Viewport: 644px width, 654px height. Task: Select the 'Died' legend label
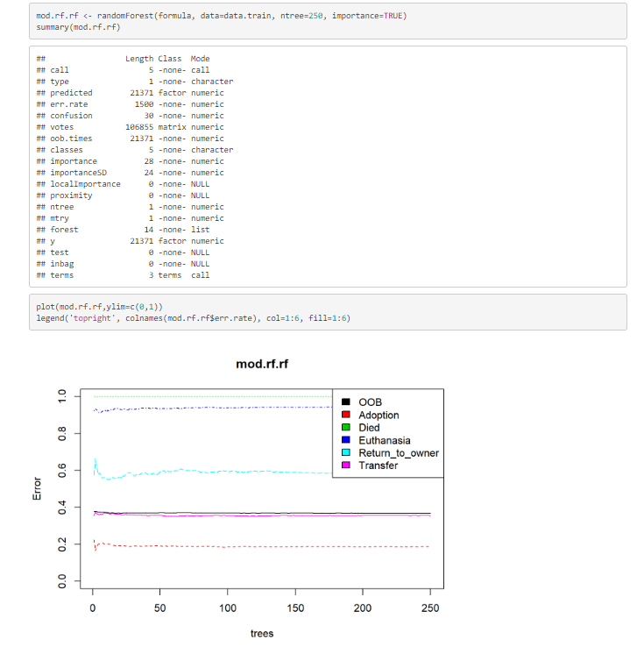point(369,428)
